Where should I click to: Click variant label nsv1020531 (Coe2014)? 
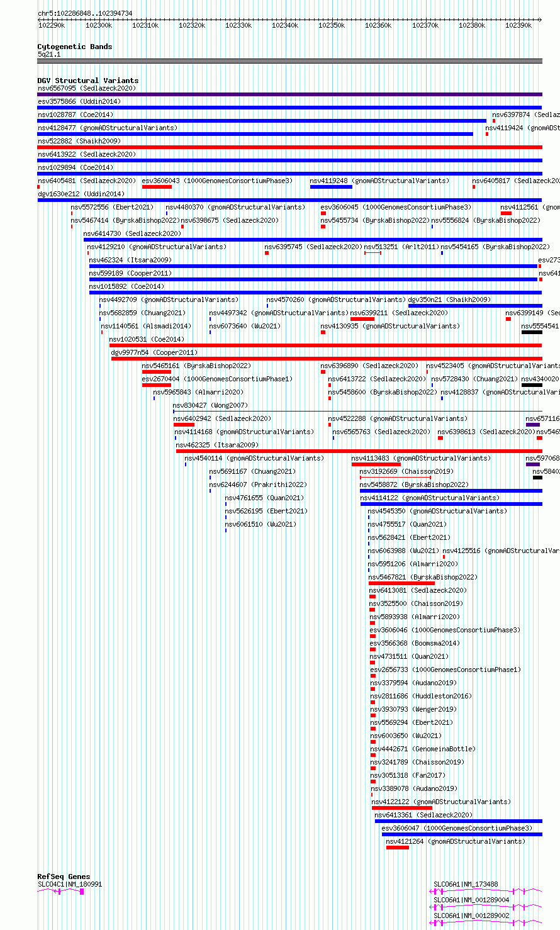click(147, 340)
